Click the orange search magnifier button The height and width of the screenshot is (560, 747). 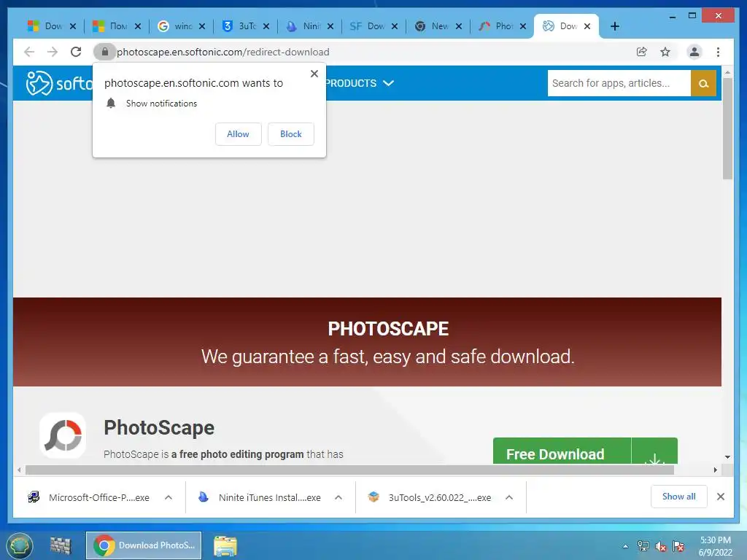coord(703,83)
